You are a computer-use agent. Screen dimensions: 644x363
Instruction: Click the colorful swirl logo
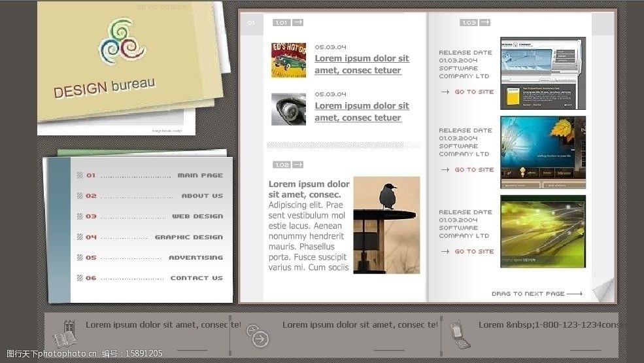pos(122,41)
